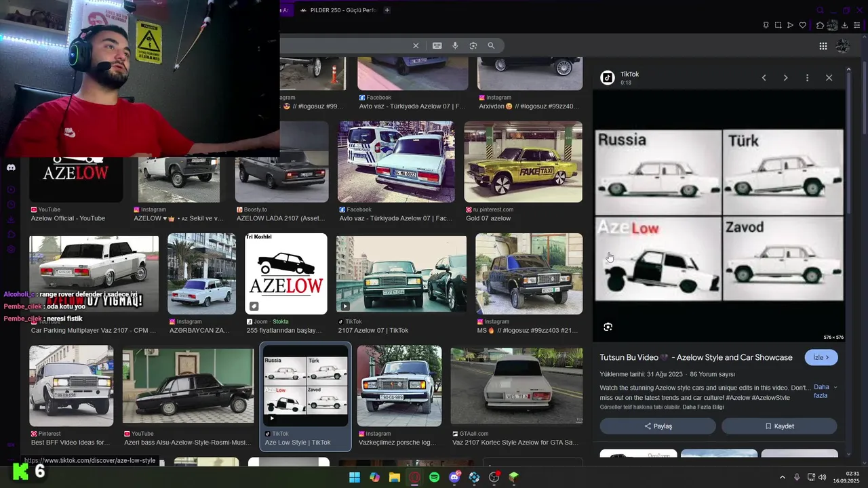This screenshot has width=868, height=488.
Task: Open Spotify from the taskbar
Action: click(x=434, y=477)
